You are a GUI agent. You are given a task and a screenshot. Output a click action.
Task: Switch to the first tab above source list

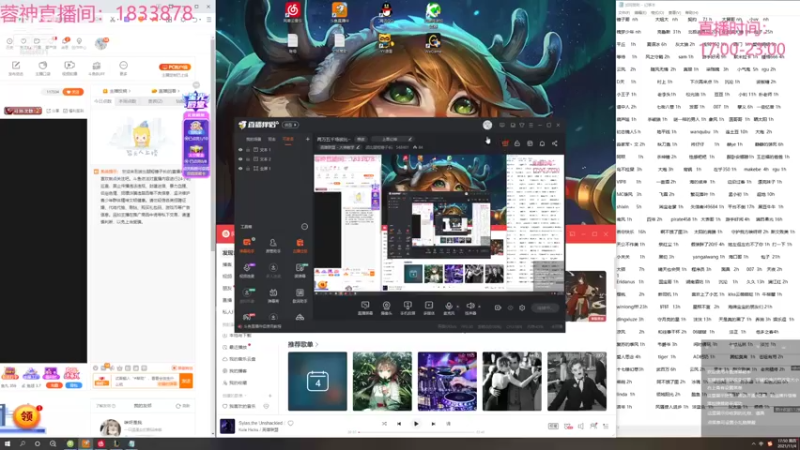[254, 139]
